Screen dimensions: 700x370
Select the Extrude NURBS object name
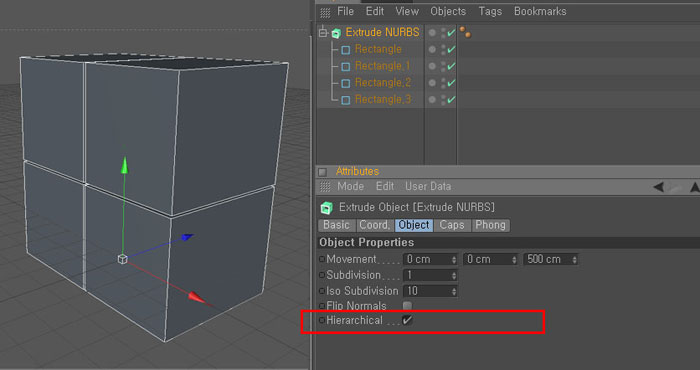pyautogui.click(x=383, y=32)
